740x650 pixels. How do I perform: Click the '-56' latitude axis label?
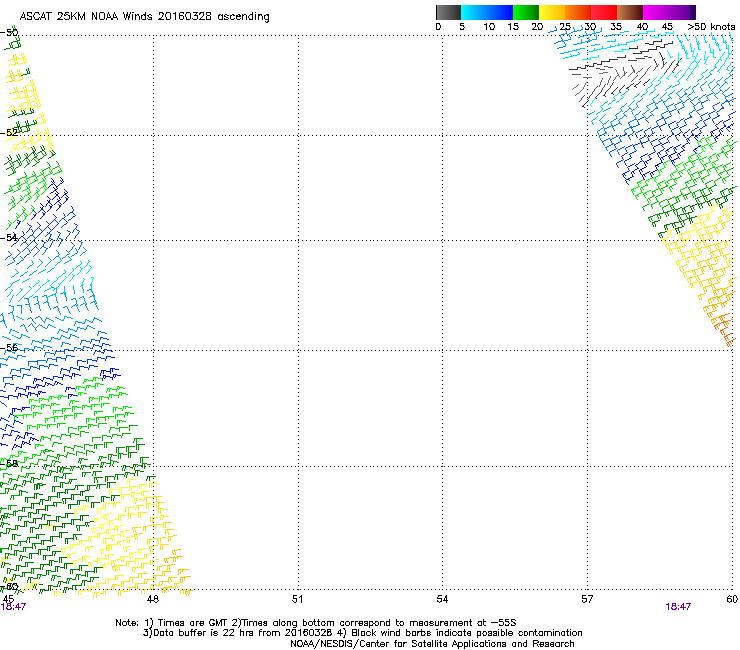[x=9, y=347]
